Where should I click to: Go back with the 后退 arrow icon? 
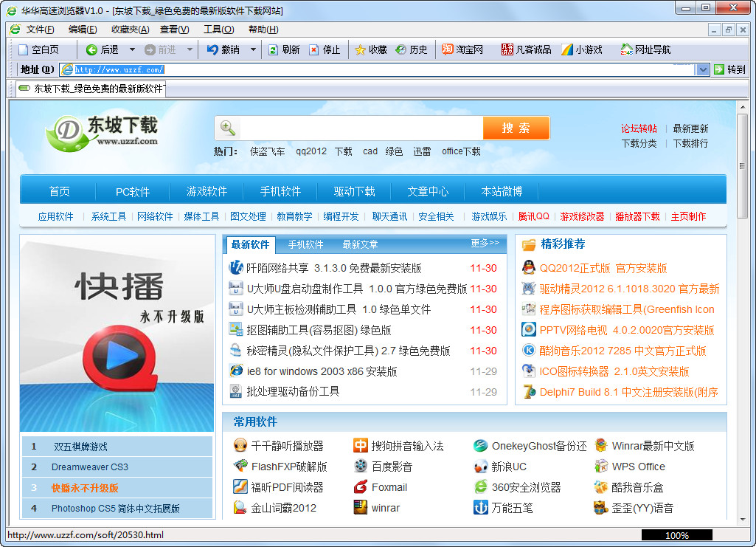(x=91, y=49)
